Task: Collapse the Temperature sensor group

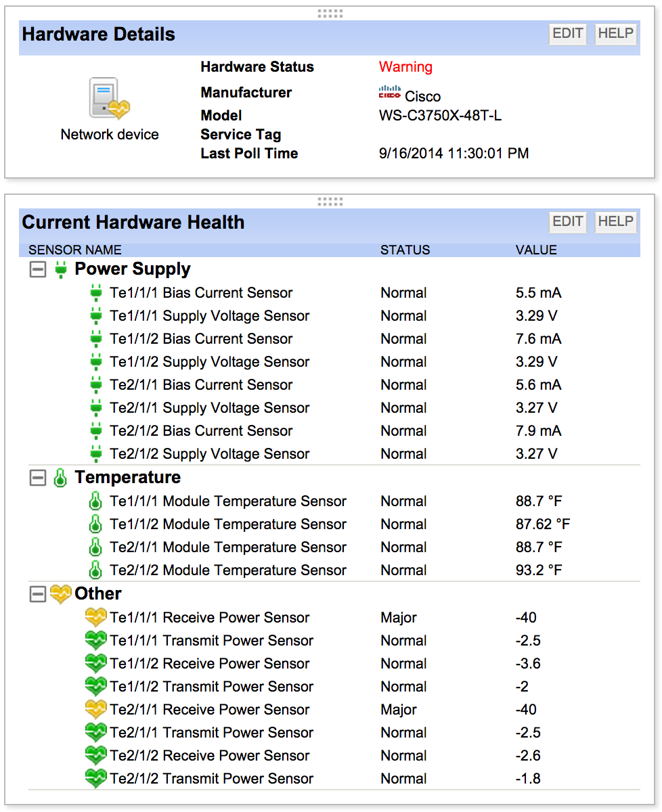Action: click(38, 478)
